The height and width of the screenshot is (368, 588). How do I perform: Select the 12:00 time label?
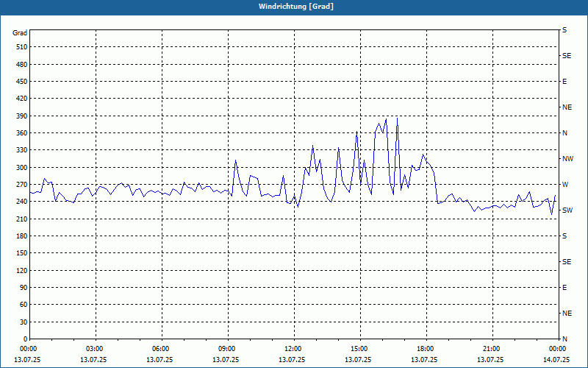tap(293, 349)
